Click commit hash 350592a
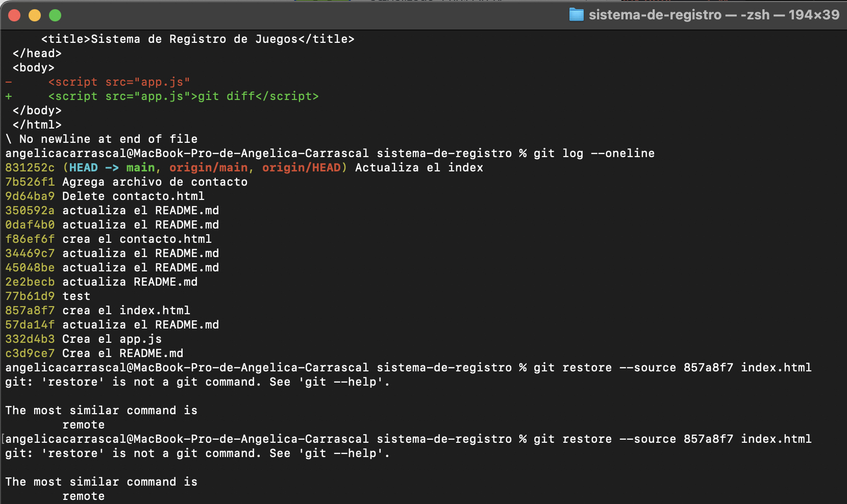The height and width of the screenshot is (504, 847). pos(30,211)
